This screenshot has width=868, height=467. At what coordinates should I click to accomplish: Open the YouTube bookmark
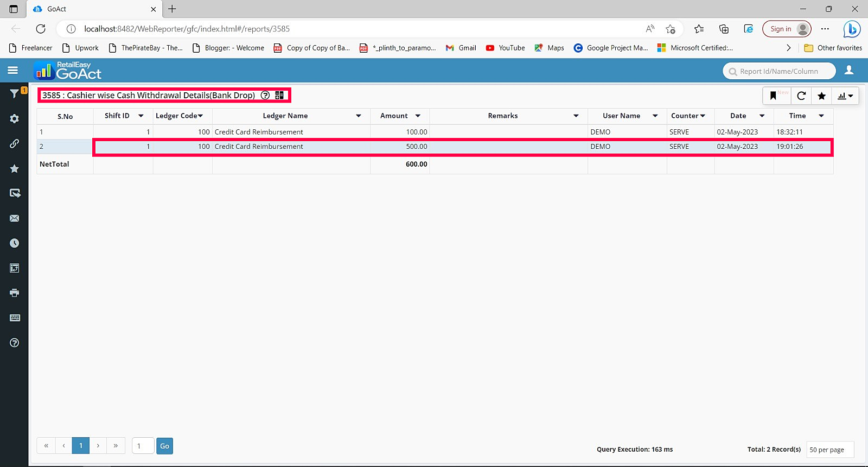point(505,48)
